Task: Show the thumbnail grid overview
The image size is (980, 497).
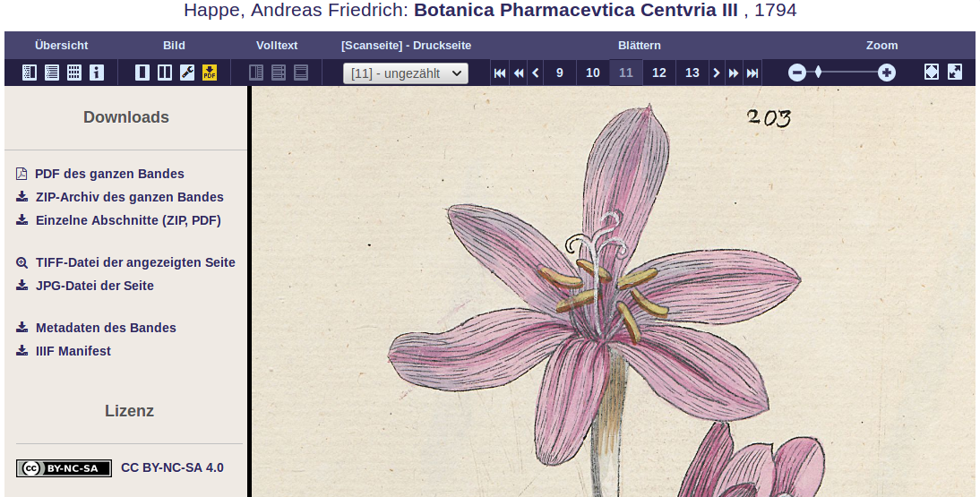Action: (x=74, y=73)
